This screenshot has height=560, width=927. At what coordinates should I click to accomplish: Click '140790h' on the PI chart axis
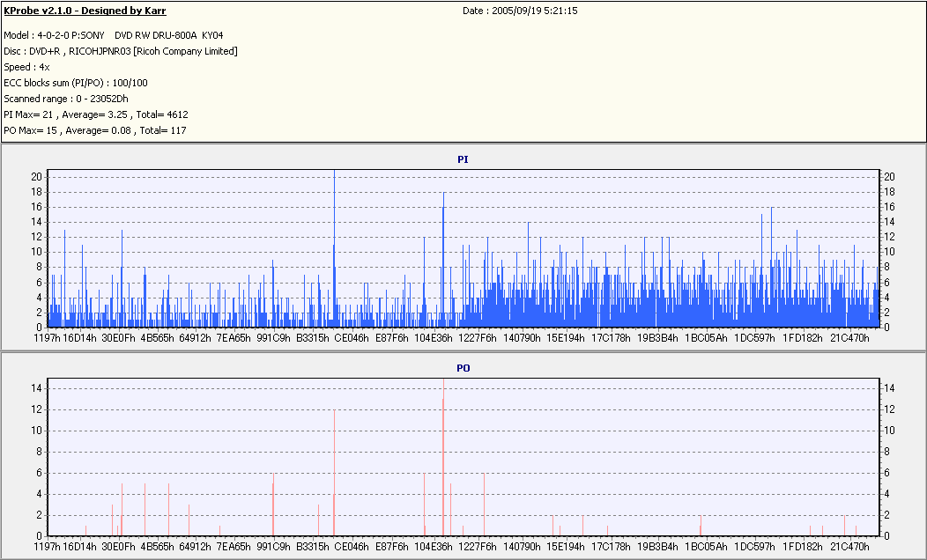(x=522, y=338)
